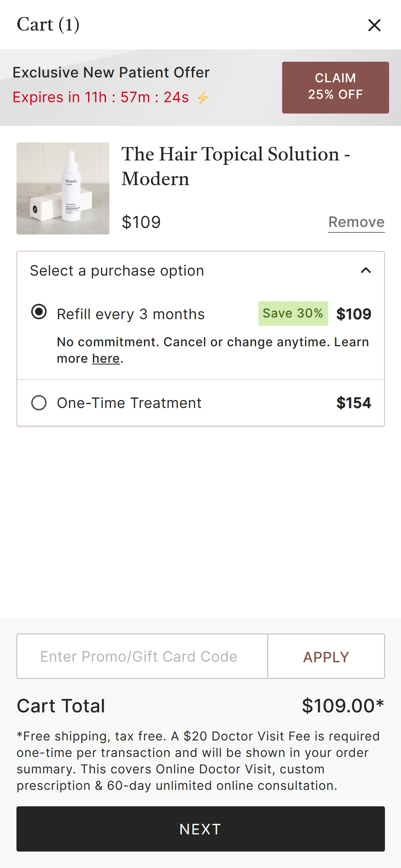Collapse the purchase option chevron

[366, 270]
